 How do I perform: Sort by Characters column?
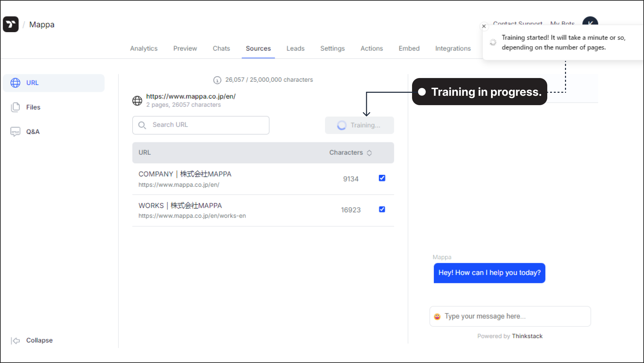[x=350, y=153]
